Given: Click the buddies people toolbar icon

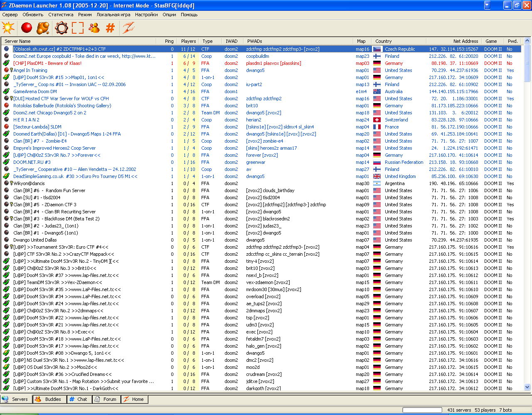Looking at the screenshot, I should (x=94, y=28).
